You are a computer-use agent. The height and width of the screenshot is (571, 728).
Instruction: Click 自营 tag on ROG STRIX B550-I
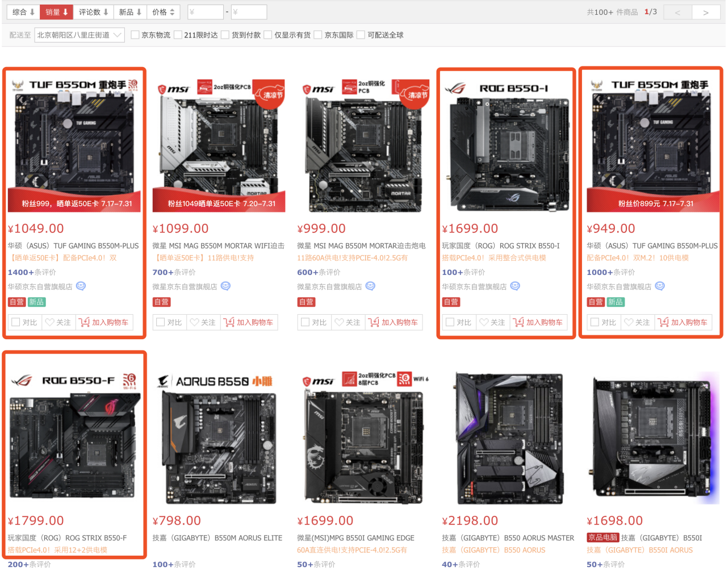451,302
